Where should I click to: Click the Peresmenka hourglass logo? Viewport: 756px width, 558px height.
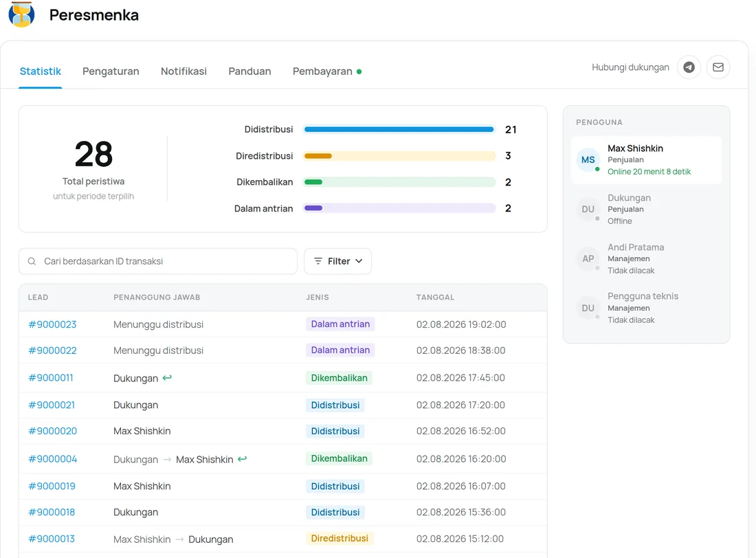click(22, 14)
